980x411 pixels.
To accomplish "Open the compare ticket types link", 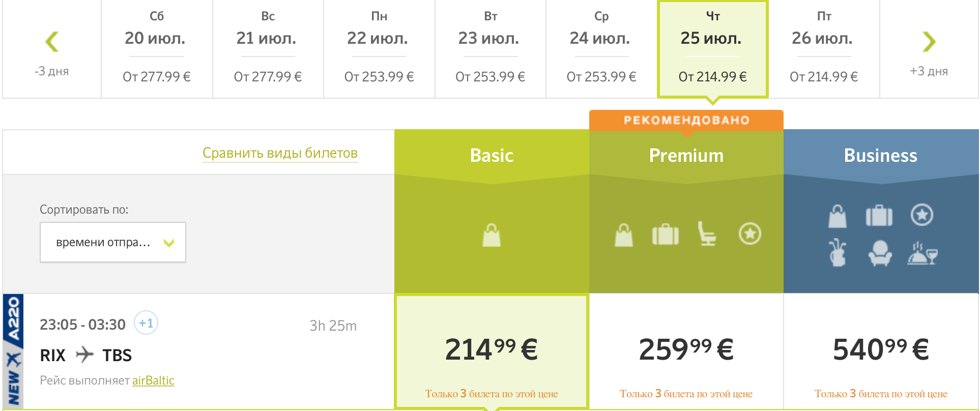I will (x=280, y=153).
